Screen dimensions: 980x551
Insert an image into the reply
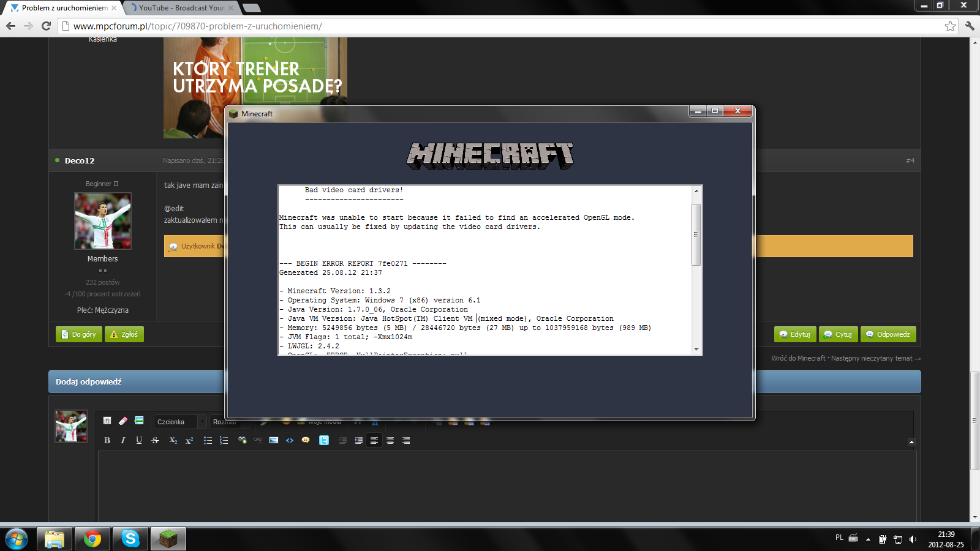click(x=274, y=440)
